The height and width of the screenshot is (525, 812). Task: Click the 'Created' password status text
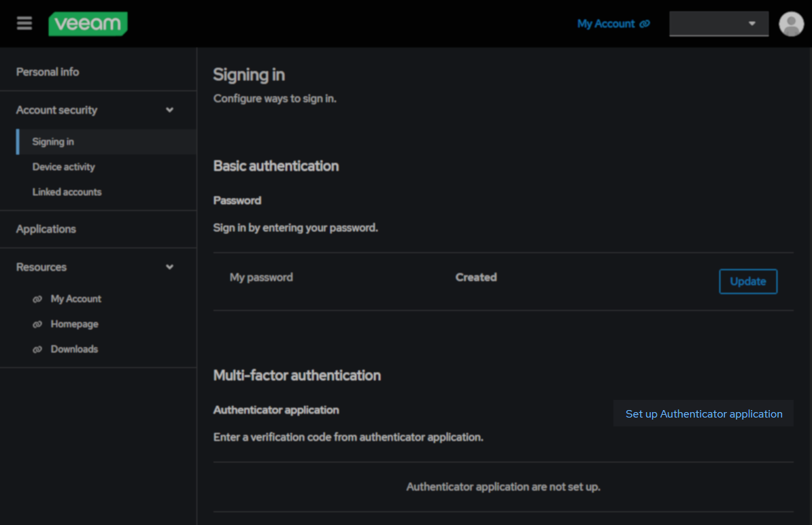click(476, 277)
